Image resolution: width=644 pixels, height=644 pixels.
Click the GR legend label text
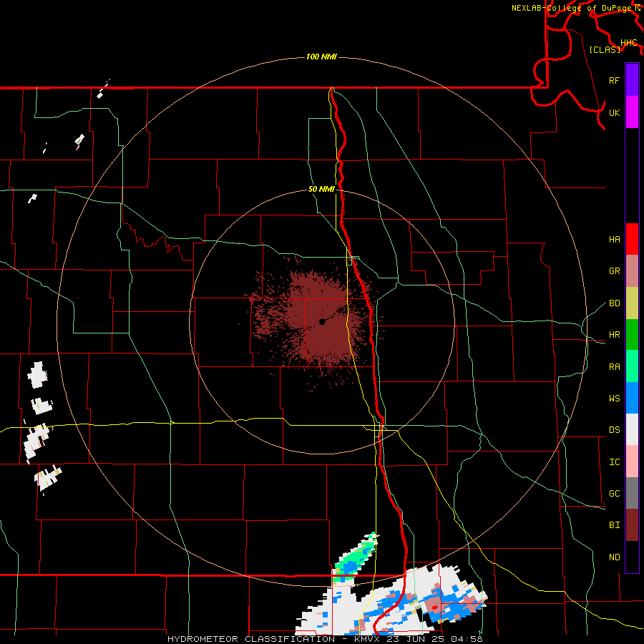tap(615, 271)
